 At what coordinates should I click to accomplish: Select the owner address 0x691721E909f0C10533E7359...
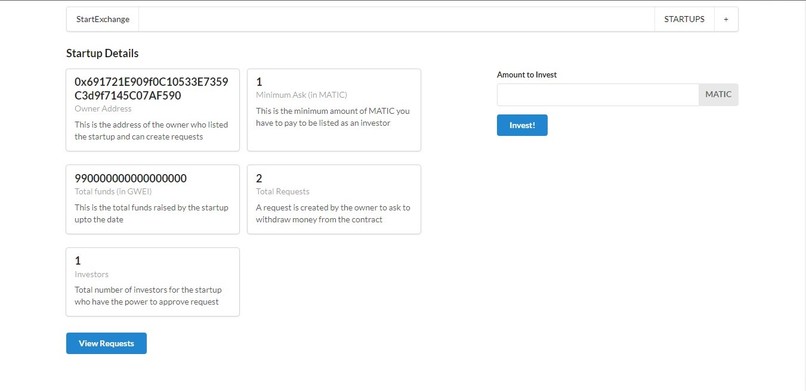tap(152, 89)
